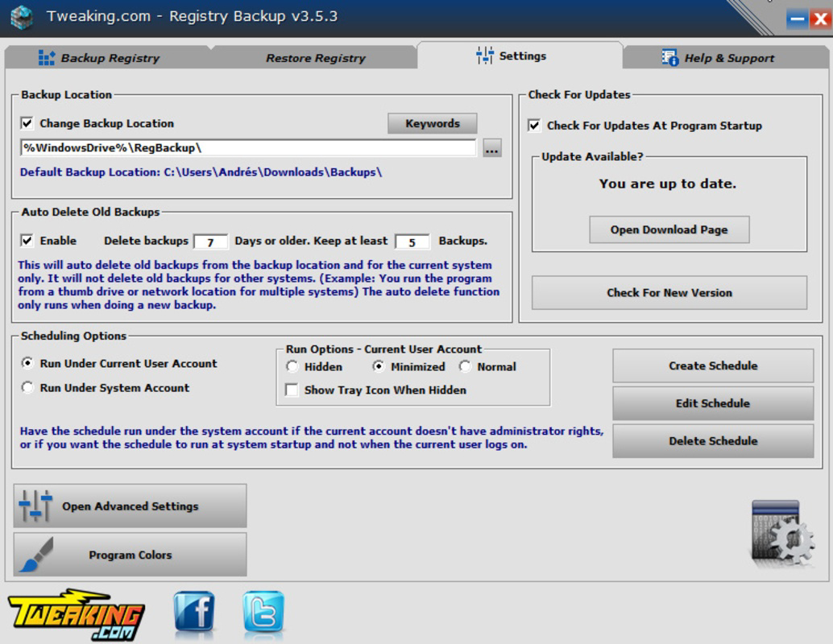Click 'You are up to date.' text

(x=668, y=184)
